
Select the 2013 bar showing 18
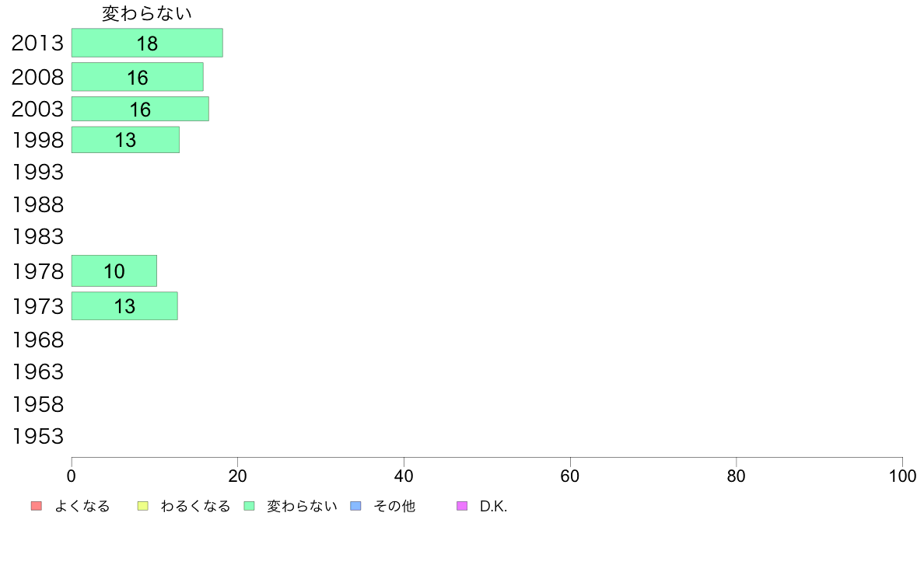point(147,43)
